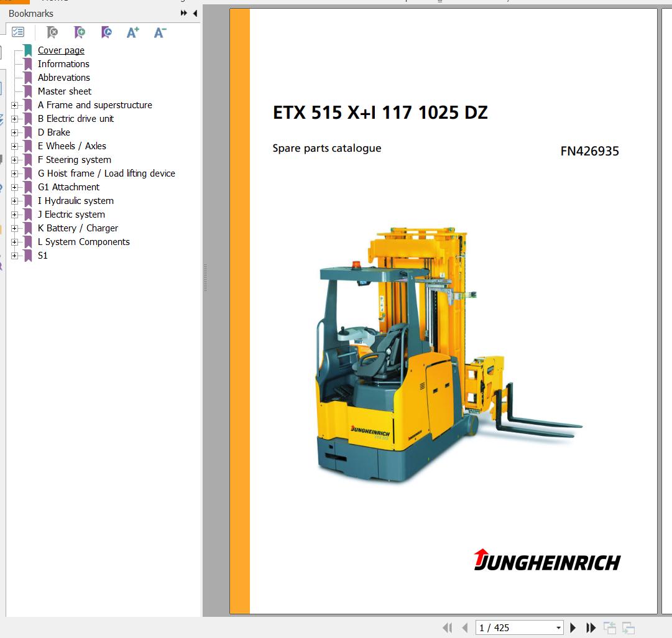Collapse the Bookmarks panel with left arrow
This screenshot has height=638, width=672.
pyautogui.click(x=195, y=13)
